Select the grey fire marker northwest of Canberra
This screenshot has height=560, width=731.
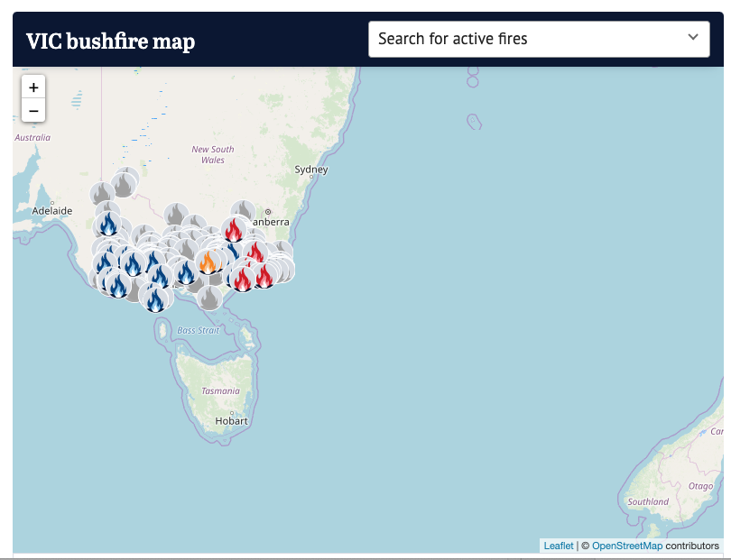244,213
